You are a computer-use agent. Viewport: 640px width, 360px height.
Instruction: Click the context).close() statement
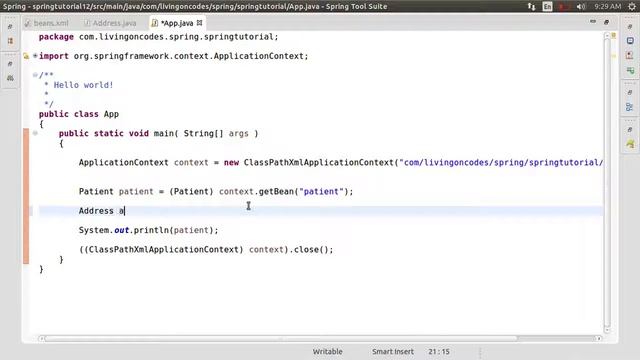(206, 249)
